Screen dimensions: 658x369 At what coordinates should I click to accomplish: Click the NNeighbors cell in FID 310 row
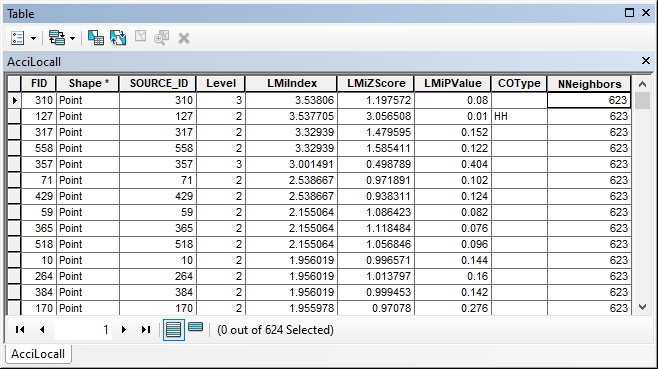pos(589,100)
